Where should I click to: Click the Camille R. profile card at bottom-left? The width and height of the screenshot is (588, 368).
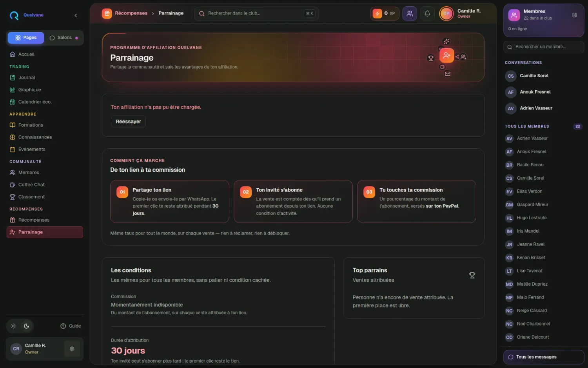(45, 349)
